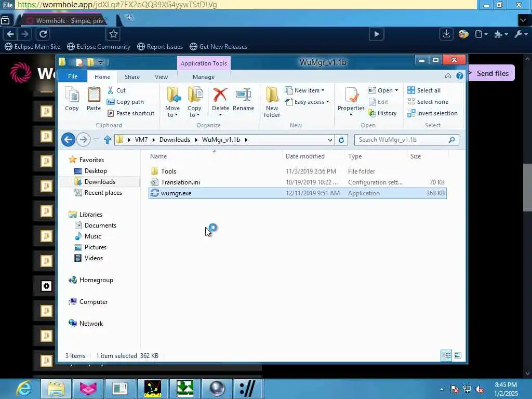This screenshot has height=399, width=532.
Task: Go back in Explorer navigation
Action: [x=68, y=139]
